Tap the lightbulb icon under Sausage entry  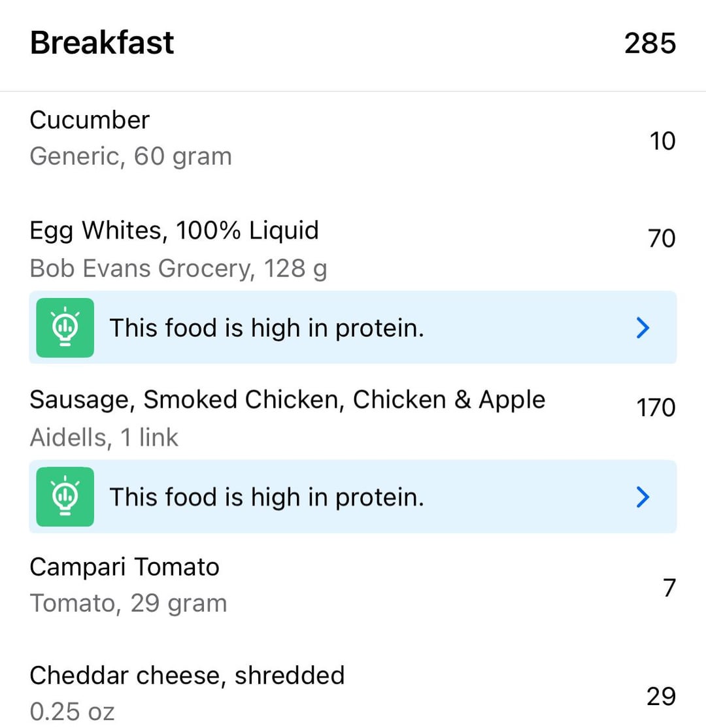[x=65, y=497]
